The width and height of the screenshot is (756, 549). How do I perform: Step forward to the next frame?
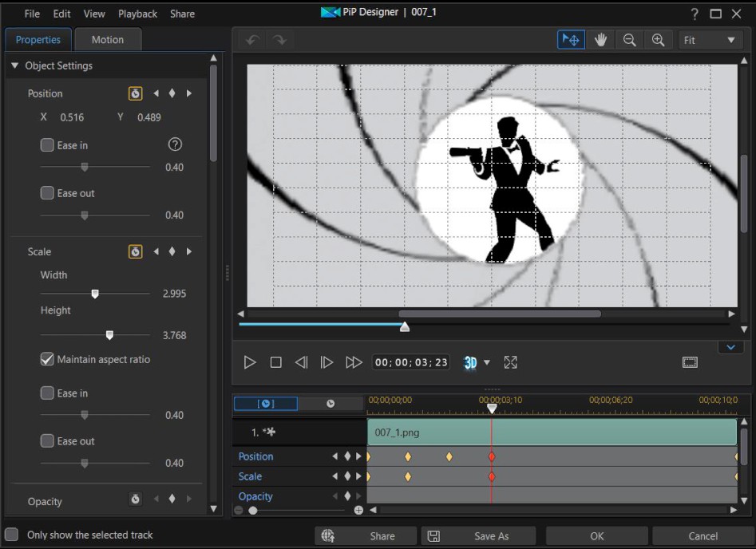click(x=327, y=362)
